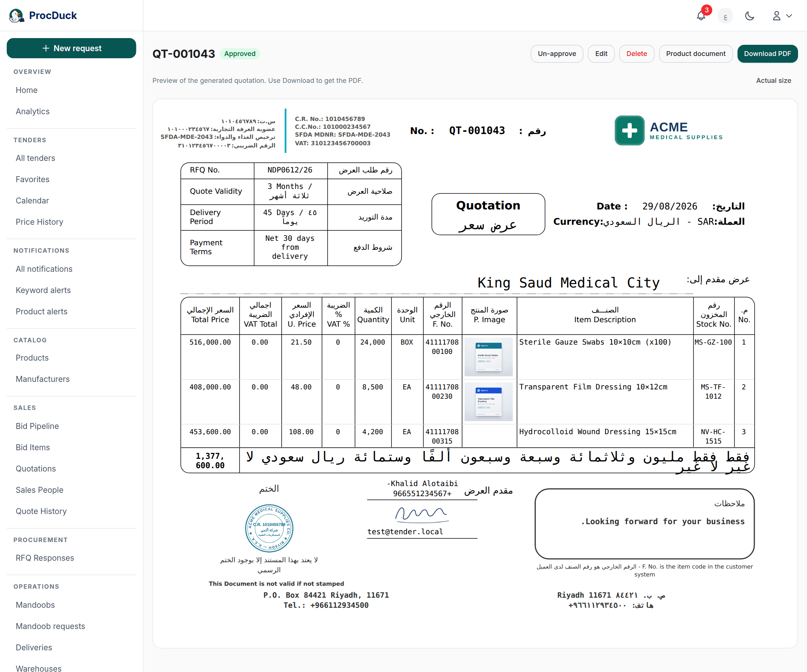The height and width of the screenshot is (672, 807).
Task: Click telephone number +966112934500
Action: point(339,606)
